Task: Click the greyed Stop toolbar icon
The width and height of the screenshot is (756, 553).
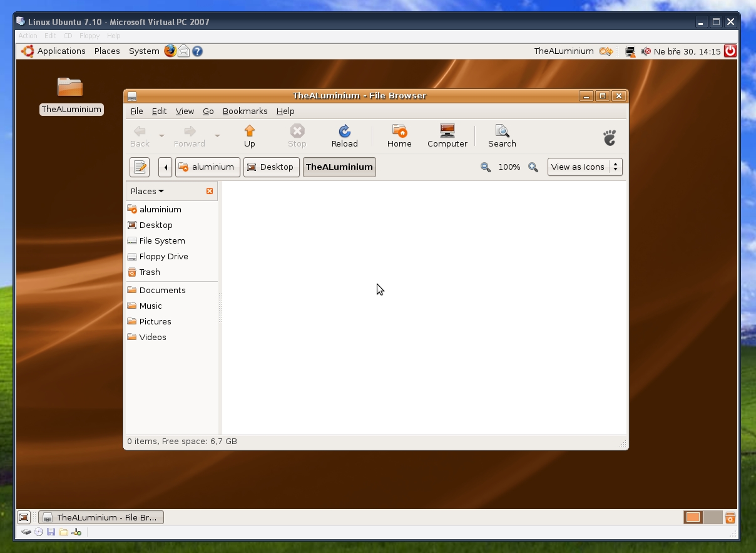Action: [x=297, y=131]
